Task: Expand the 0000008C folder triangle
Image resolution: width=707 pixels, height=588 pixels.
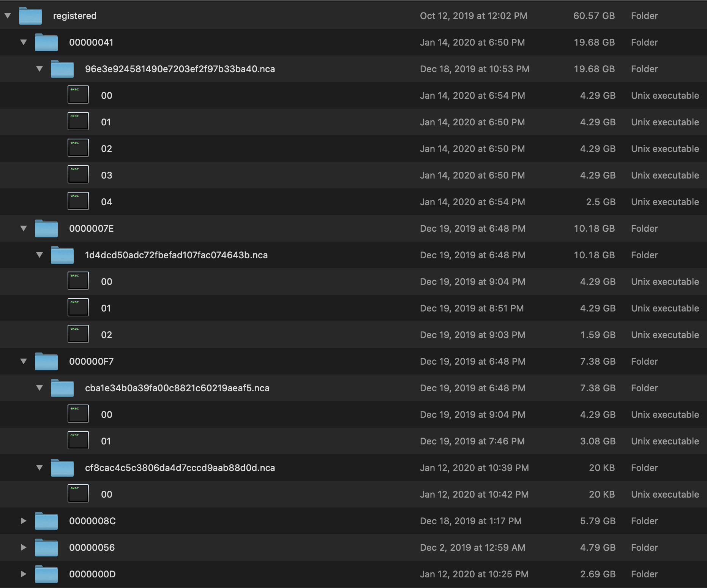Action: coord(24,521)
